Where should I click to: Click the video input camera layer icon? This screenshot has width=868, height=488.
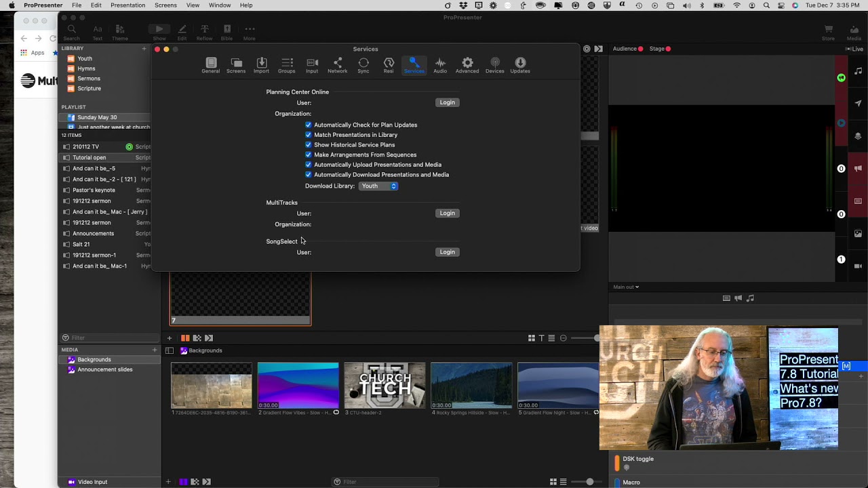tap(859, 266)
